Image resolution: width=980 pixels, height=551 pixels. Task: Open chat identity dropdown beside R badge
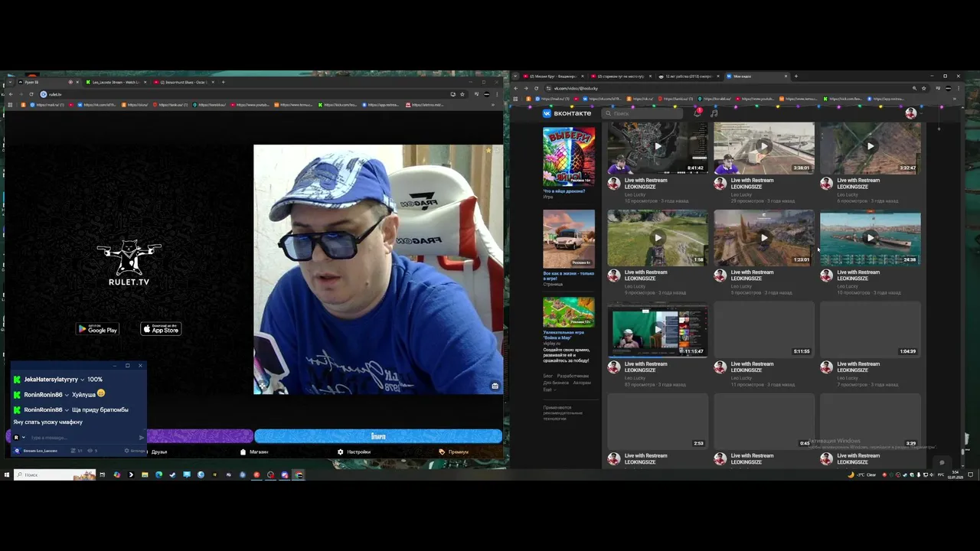pos(24,438)
